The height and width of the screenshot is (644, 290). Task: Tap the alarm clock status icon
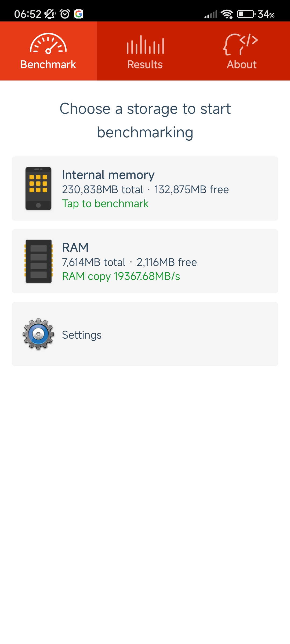[x=65, y=14]
